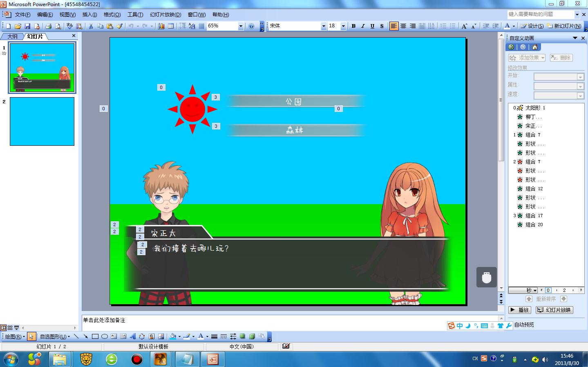
Task: Open the zoom 65% dropdown
Action: (x=241, y=26)
